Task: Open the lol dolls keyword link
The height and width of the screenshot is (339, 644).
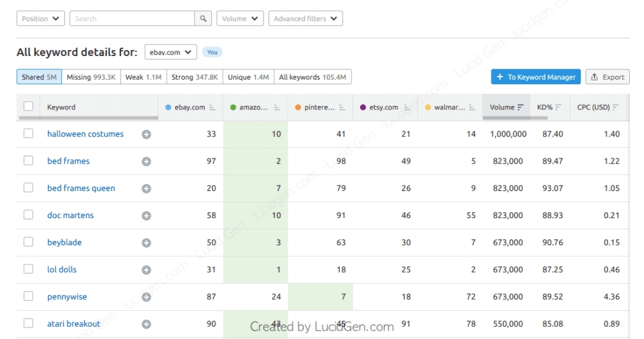Action: coord(62,270)
